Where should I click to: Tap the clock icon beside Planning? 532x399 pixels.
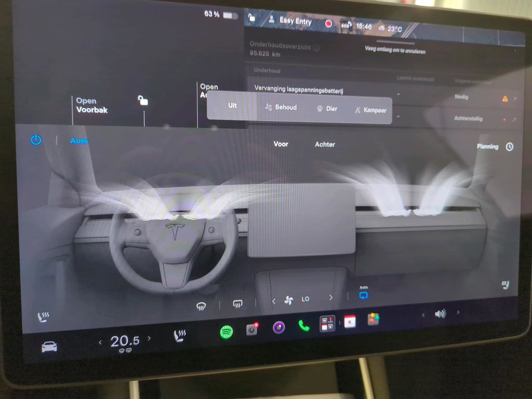(509, 147)
